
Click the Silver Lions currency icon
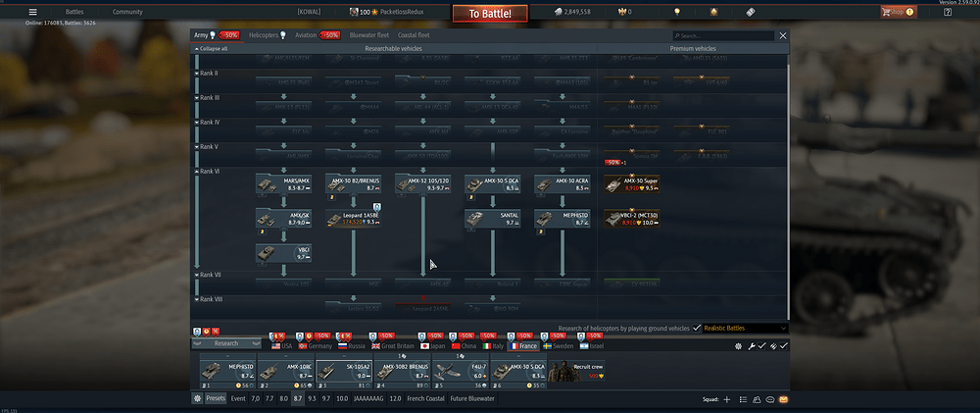coord(559,12)
